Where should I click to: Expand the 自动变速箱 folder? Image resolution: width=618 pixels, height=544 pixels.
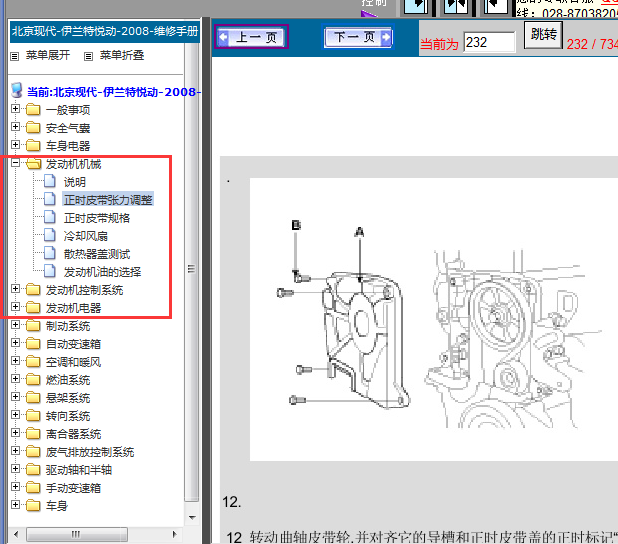pyautogui.click(x=15, y=343)
